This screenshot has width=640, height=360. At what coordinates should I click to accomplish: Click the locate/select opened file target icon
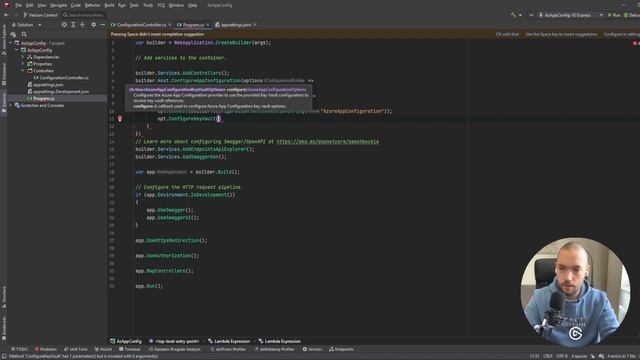(x=64, y=25)
